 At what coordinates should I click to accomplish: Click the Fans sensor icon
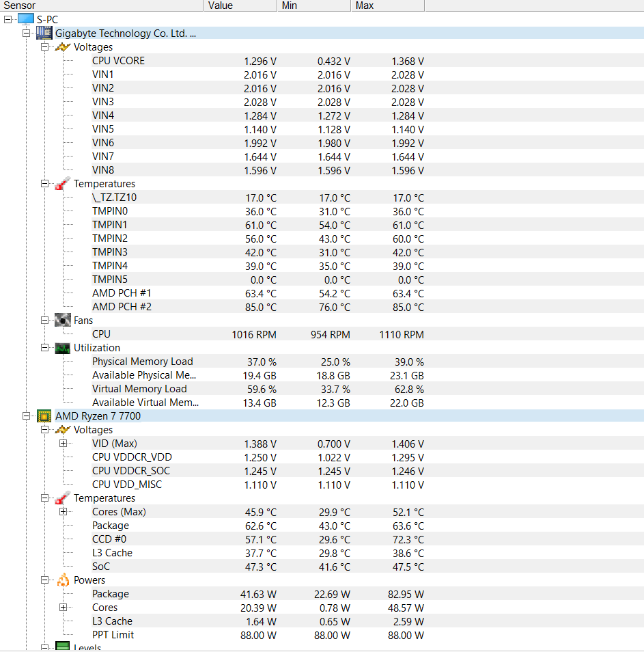(63, 320)
